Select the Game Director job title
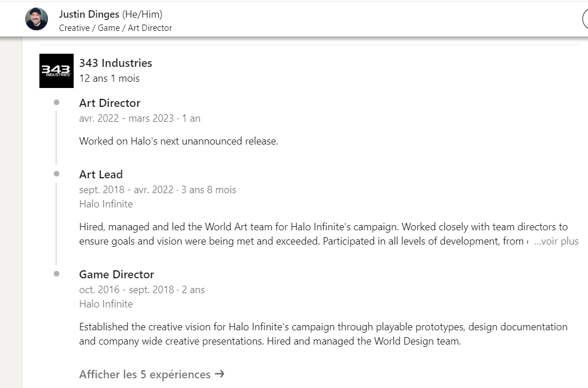The width and height of the screenshot is (588, 388). (116, 274)
